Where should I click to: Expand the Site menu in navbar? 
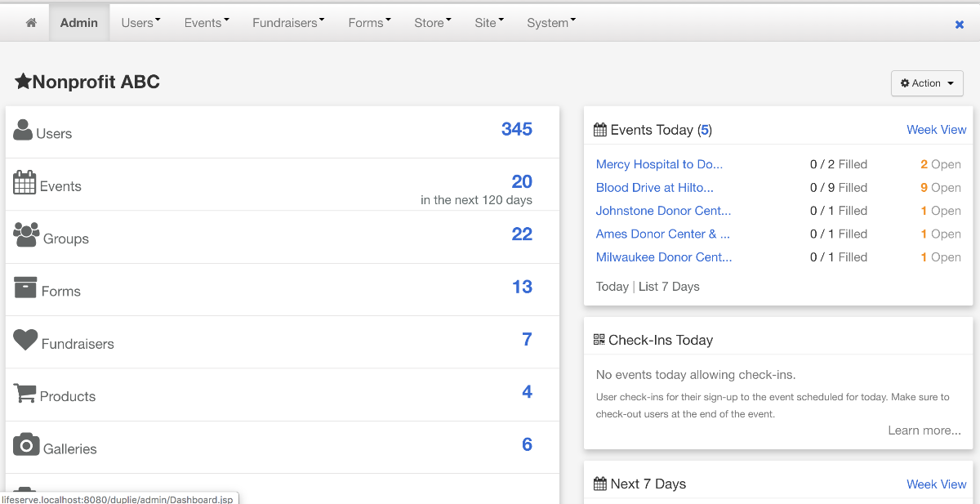(x=489, y=23)
